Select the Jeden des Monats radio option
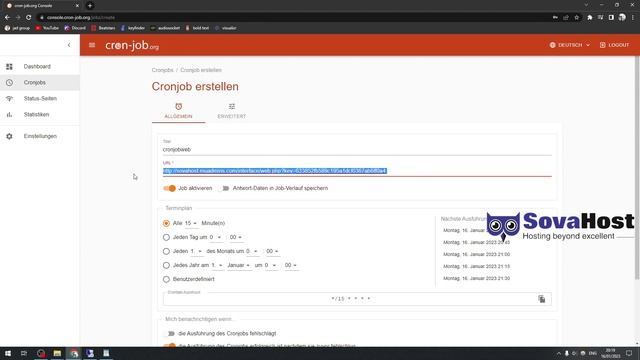This screenshot has height=360, width=640. coord(166,251)
